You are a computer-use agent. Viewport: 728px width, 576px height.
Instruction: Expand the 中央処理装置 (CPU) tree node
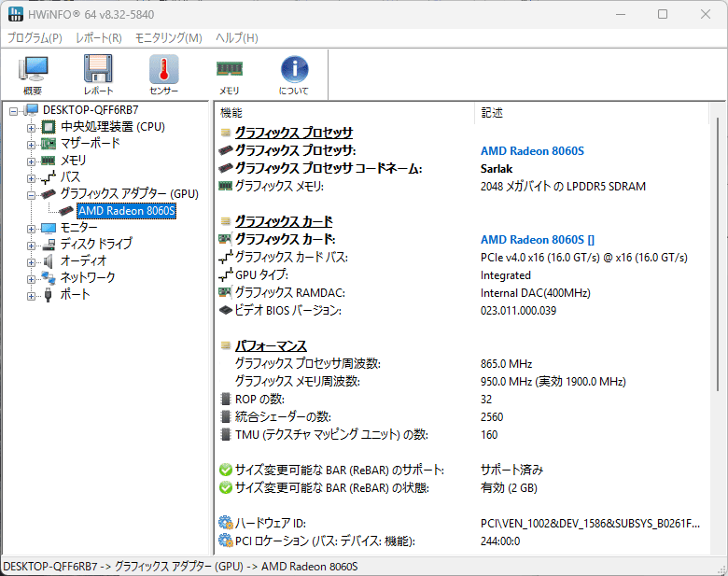tap(32, 127)
